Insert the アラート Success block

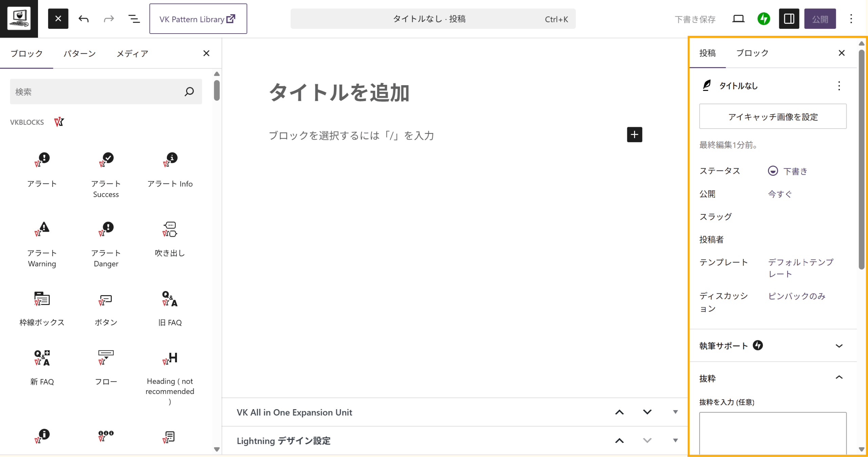(106, 174)
